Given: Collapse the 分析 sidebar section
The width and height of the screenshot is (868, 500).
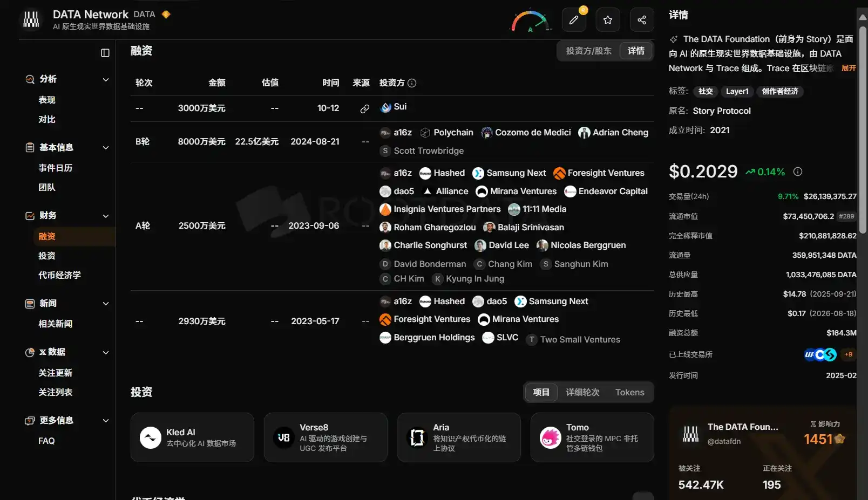Looking at the screenshot, I should [106, 79].
